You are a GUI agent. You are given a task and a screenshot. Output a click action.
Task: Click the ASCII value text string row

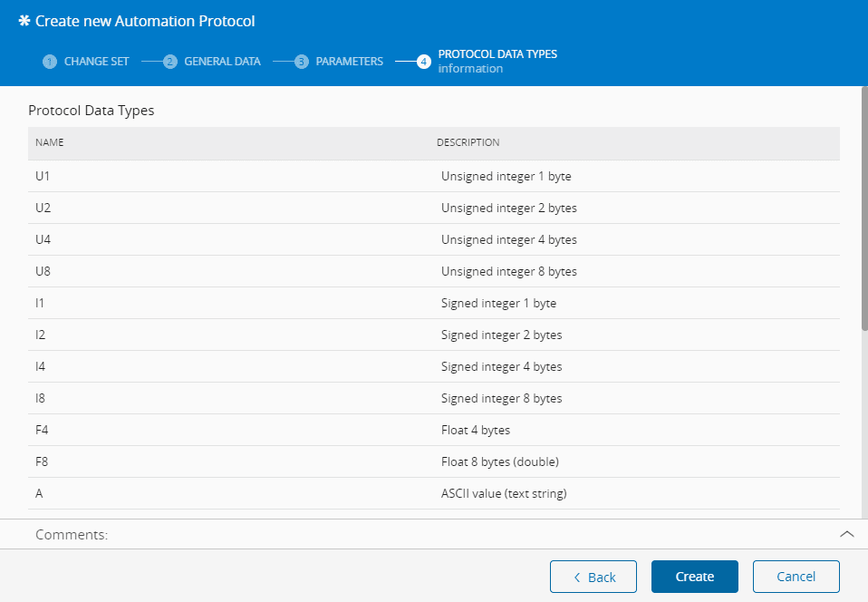coord(433,494)
